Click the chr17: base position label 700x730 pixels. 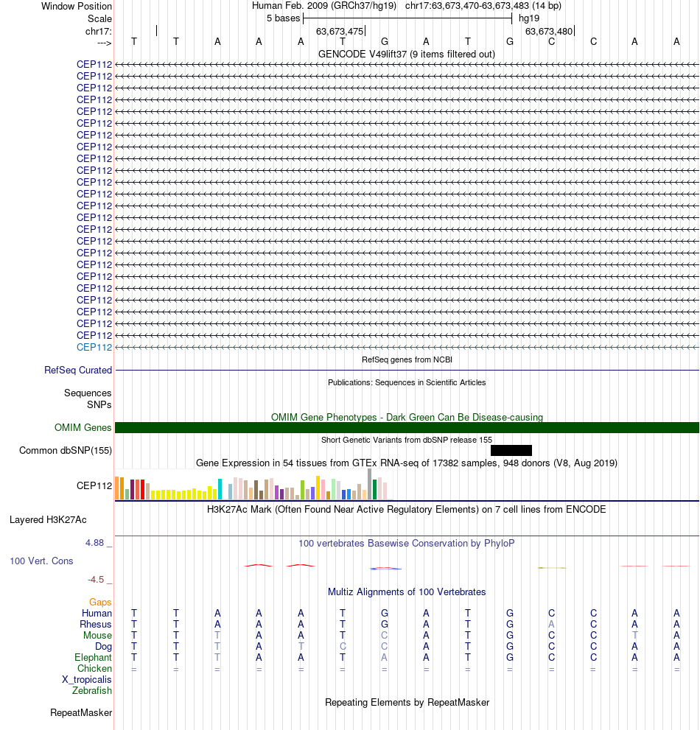98,31
